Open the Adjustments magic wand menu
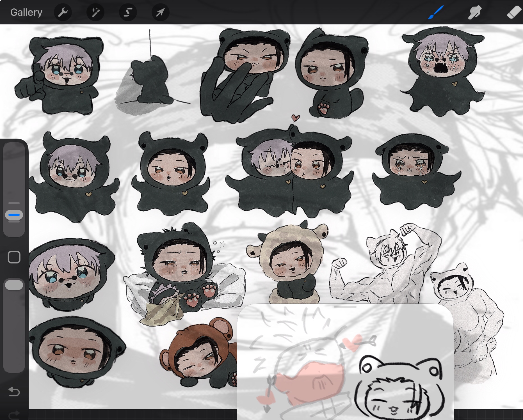 95,12
